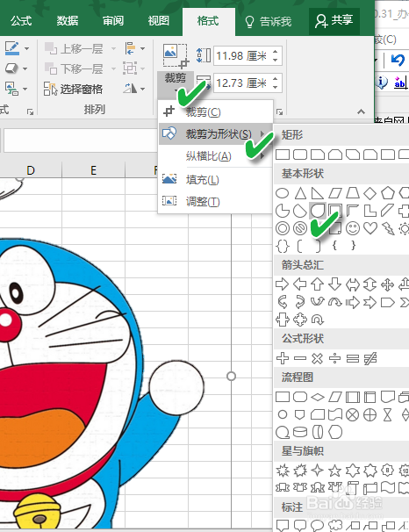Click the picture's right-edge resize handle
The height and width of the screenshot is (532, 409).
[232, 376]
